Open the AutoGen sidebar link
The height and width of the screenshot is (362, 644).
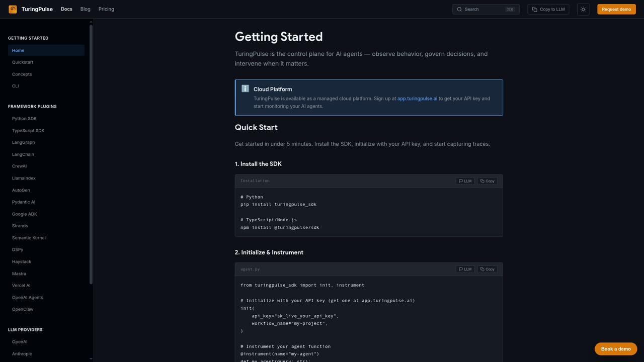click(46, 190)
